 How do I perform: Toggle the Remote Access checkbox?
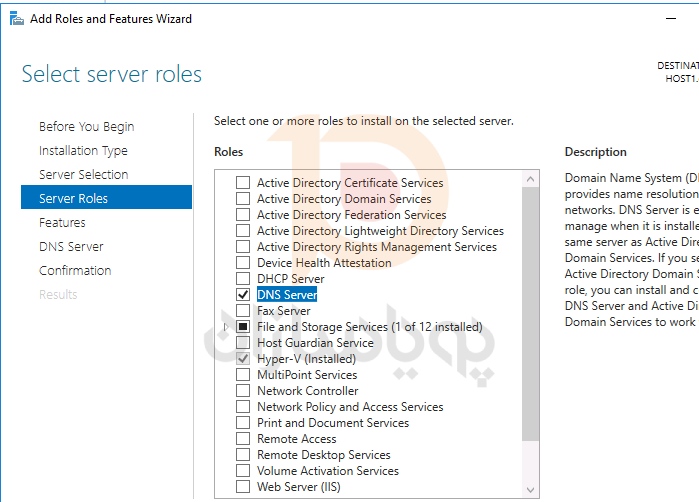[242, 439]
